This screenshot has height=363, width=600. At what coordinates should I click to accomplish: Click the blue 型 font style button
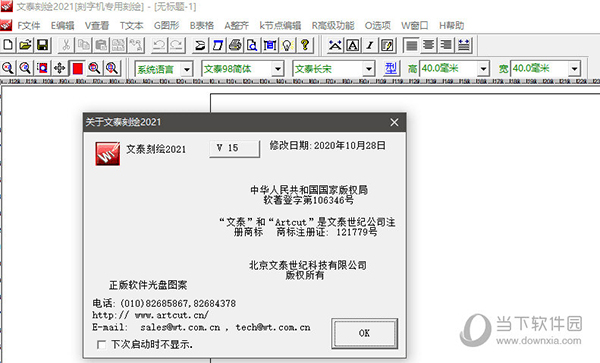pyautogui.click(x=391, y=68)
